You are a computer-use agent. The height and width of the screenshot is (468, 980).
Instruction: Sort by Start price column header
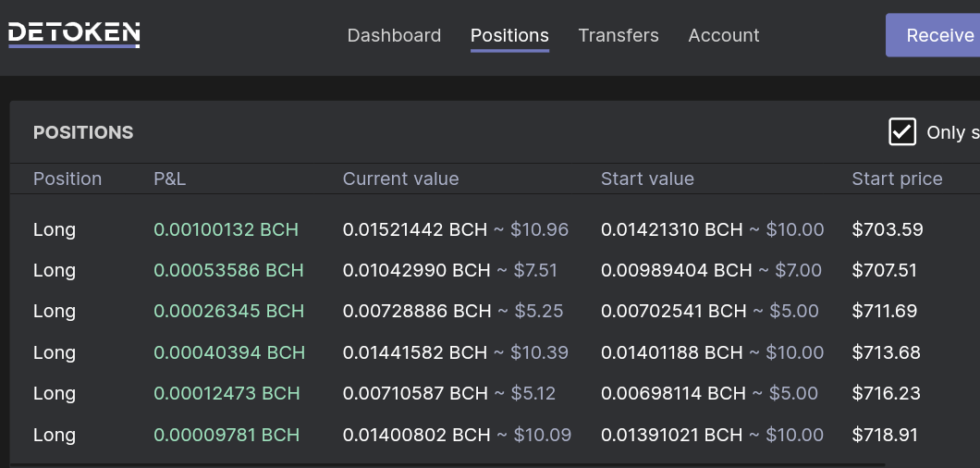click(897, 179)
